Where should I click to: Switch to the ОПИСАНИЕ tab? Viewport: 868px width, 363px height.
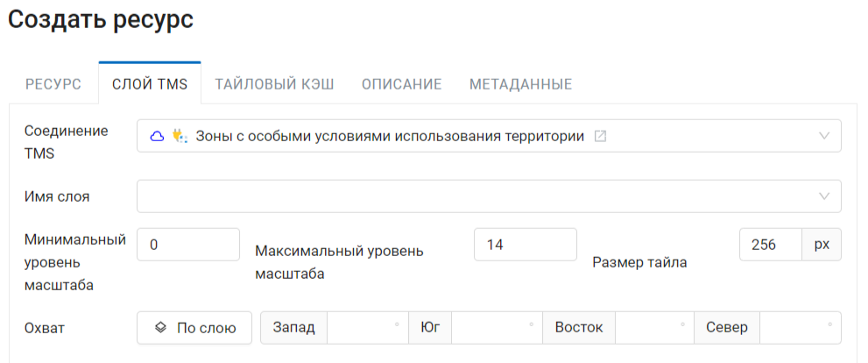point(402,85)
